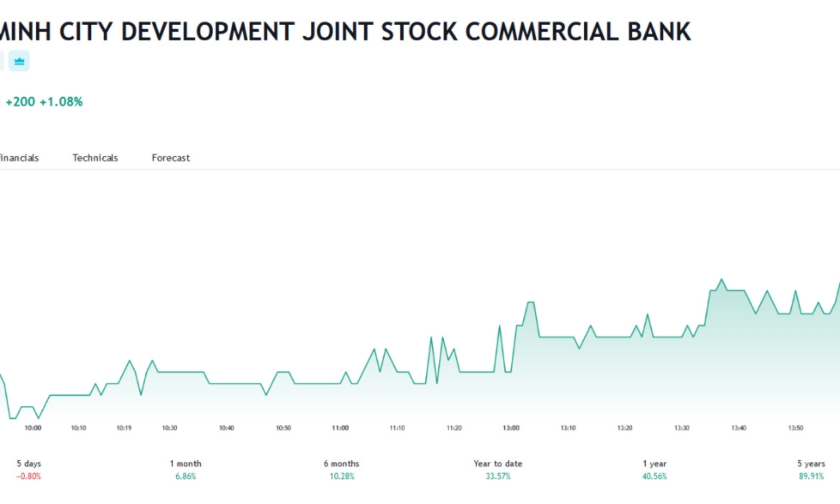Click the +200 +1.08% price change text
The image size is (840, 504).
point(44,102)
